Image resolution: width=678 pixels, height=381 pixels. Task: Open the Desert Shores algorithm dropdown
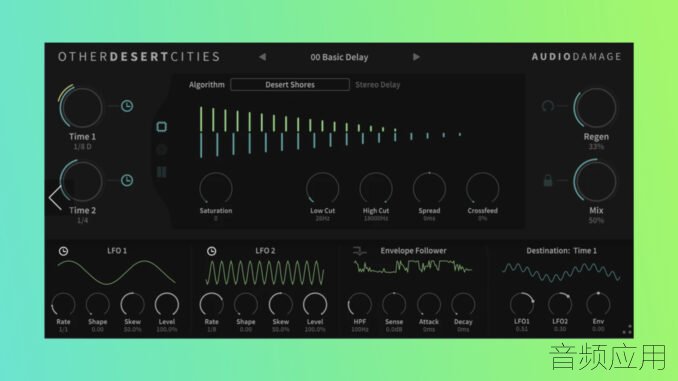290,85
